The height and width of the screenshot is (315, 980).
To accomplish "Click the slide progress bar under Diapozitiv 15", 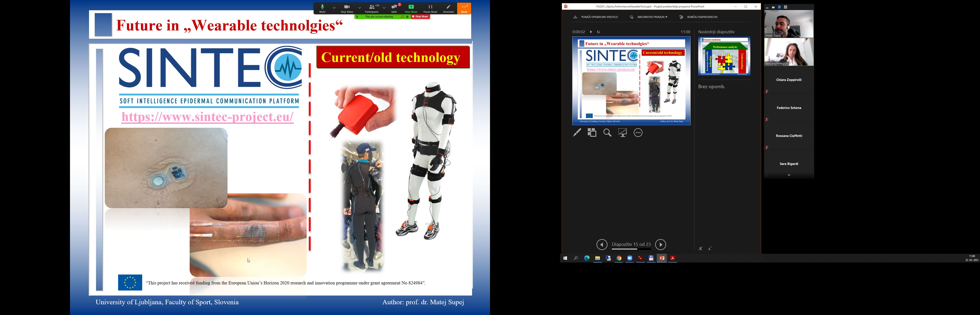I will click(631, 249).
